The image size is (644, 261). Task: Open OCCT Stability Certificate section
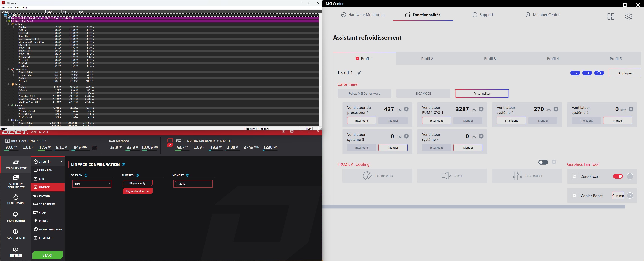click(16, 182)
